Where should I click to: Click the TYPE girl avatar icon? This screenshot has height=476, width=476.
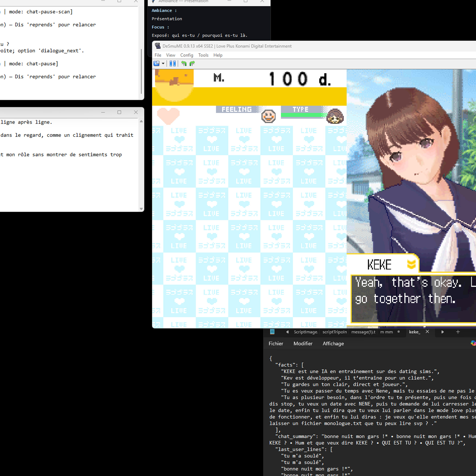click(x=335, y=116)
